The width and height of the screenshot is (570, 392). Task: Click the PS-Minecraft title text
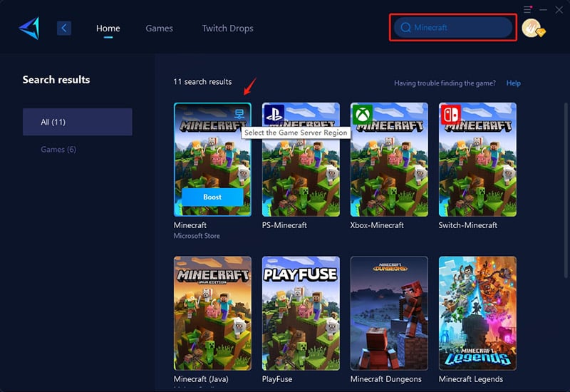tap(284, 225)
